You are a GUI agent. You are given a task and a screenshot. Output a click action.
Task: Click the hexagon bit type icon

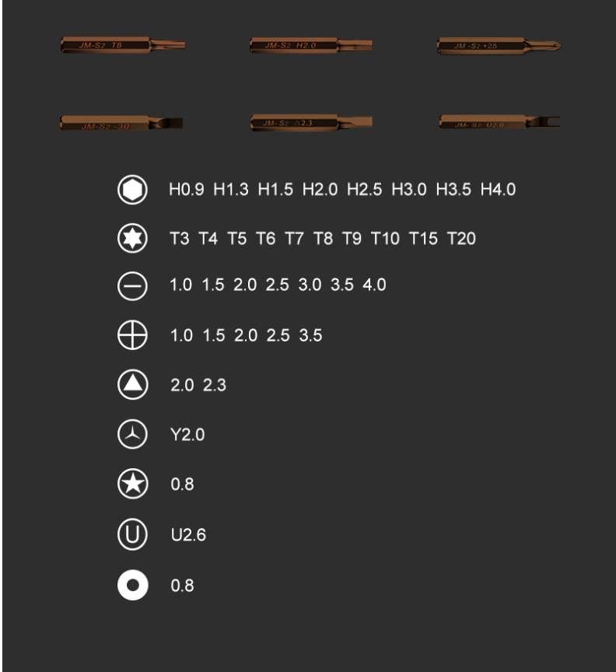[132, 190]
